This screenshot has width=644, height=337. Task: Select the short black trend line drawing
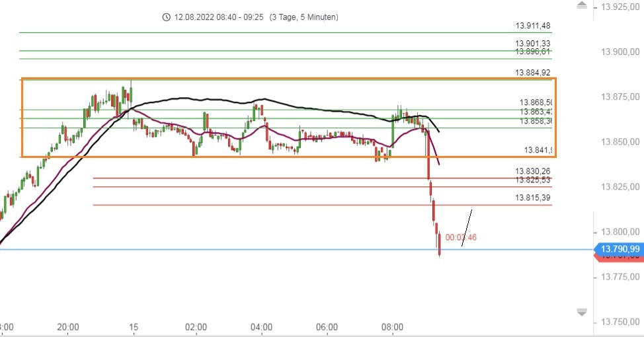[467, 227]
